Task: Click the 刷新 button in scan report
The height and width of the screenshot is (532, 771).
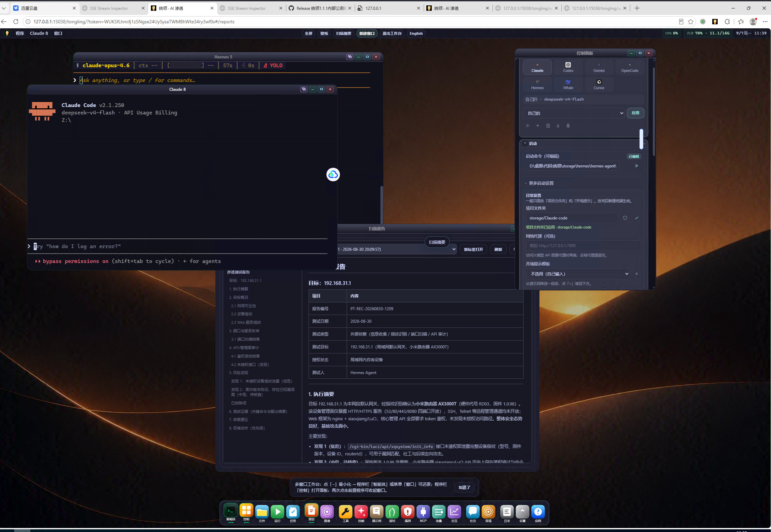Action: (498, 249)
